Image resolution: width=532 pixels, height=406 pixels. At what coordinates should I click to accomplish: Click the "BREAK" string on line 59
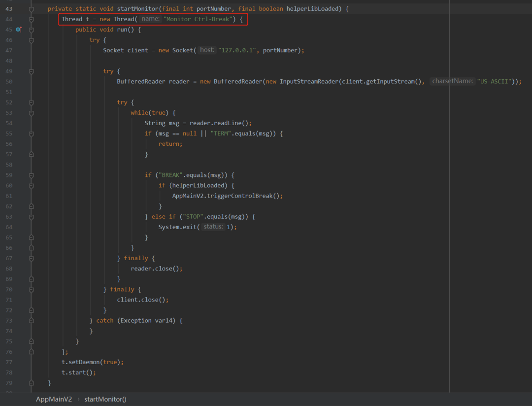pos(170,175)
